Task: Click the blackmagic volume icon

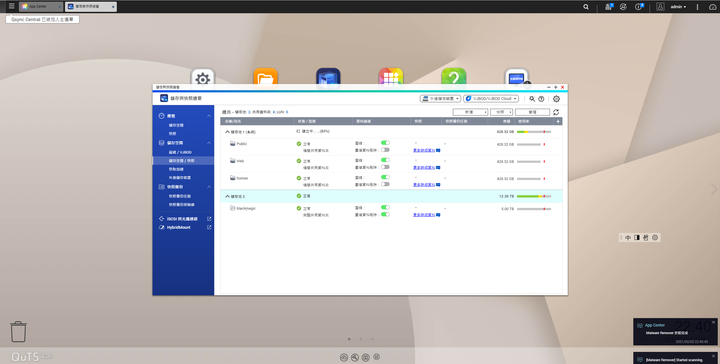Action: (232, 208)
